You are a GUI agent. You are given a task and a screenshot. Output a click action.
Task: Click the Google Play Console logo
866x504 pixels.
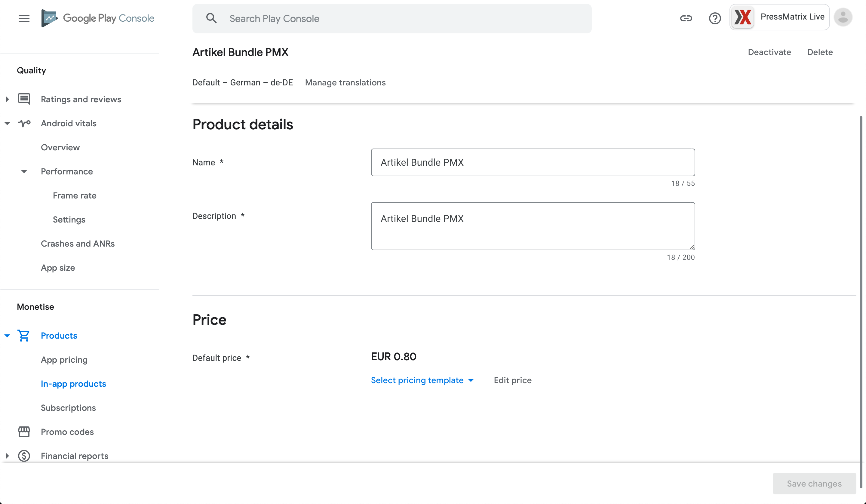click(98, 18)
